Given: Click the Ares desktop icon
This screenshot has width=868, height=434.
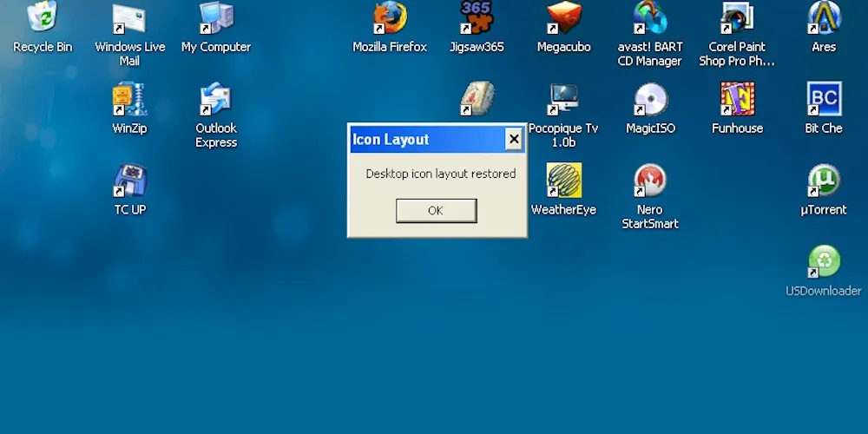Looking at the screenshot, I should coord(824,19).
